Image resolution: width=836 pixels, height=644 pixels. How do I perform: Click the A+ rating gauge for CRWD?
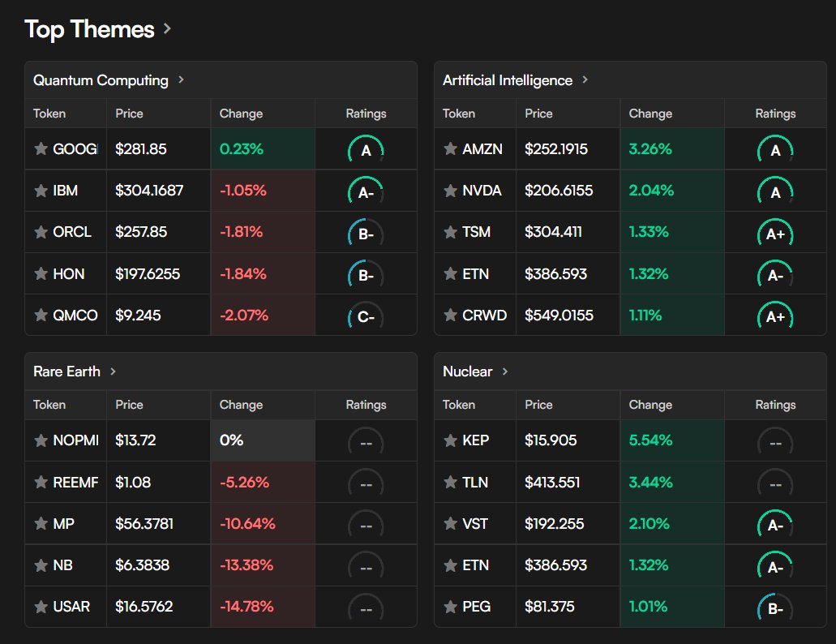[x=775, y=316]
